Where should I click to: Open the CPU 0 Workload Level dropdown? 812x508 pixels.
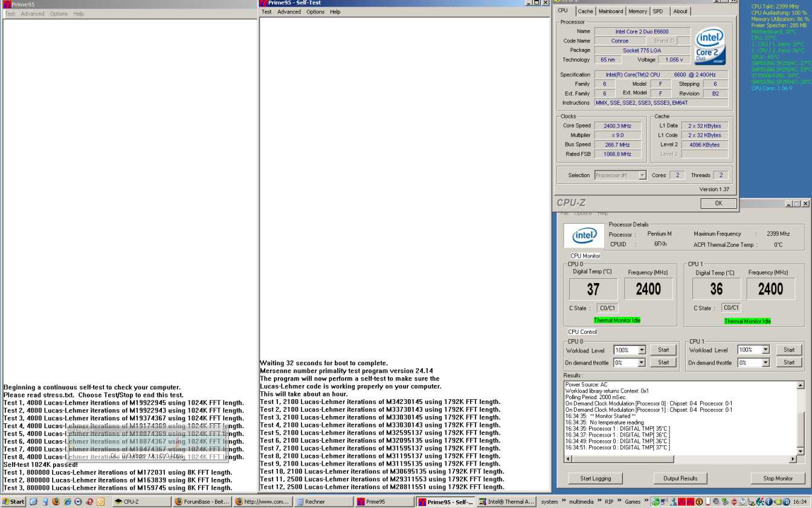point(642,350)
